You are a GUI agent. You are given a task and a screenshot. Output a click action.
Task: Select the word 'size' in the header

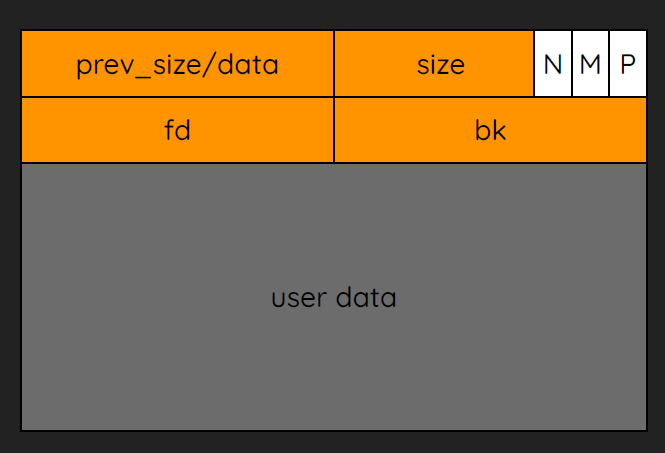pyautogui.click(x=441, y=65)
